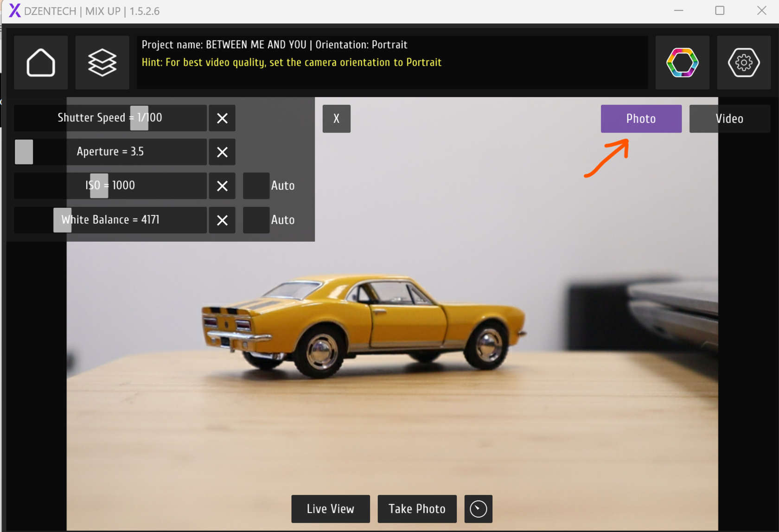Image resolution: width=779 pixels, height=532 pixels.
Task: Open the settings gear hexagon icon
Action: (x=744, y=63)
